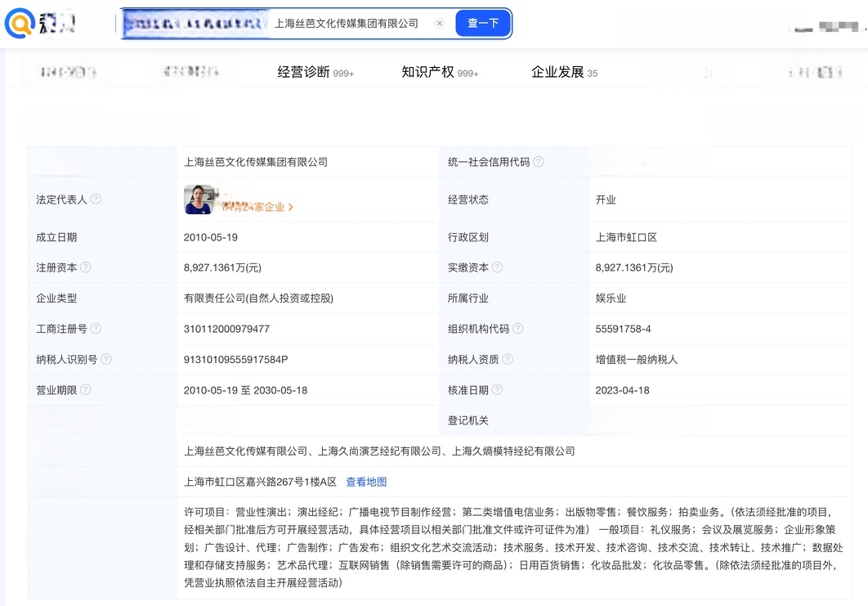Screen dimensions: 868x606
Task: Select the 纳税人资质 value 增值税一般纳税人
Action: 637,360
